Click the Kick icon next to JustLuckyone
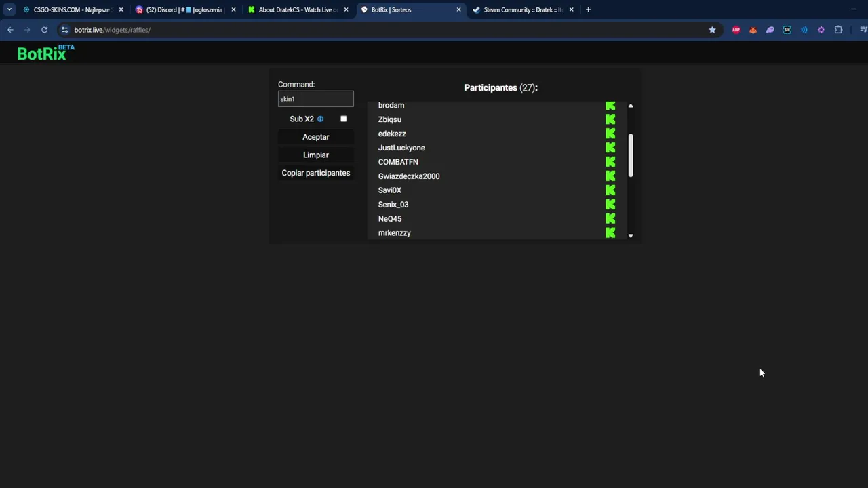 click(610, 148)
